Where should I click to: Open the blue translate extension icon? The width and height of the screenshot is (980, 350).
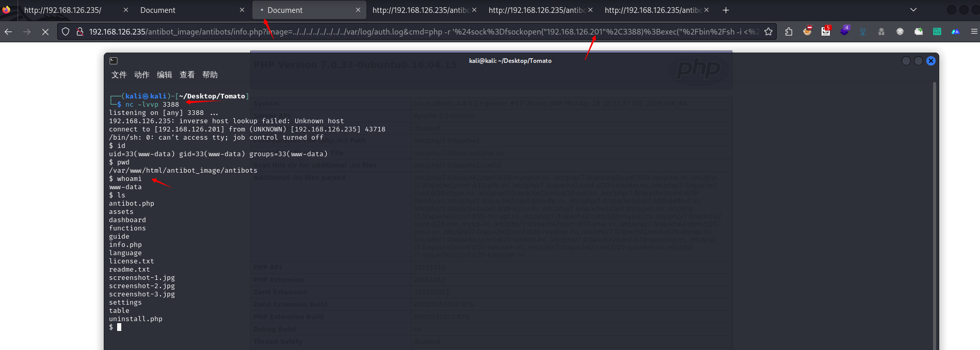click(956, 31)
